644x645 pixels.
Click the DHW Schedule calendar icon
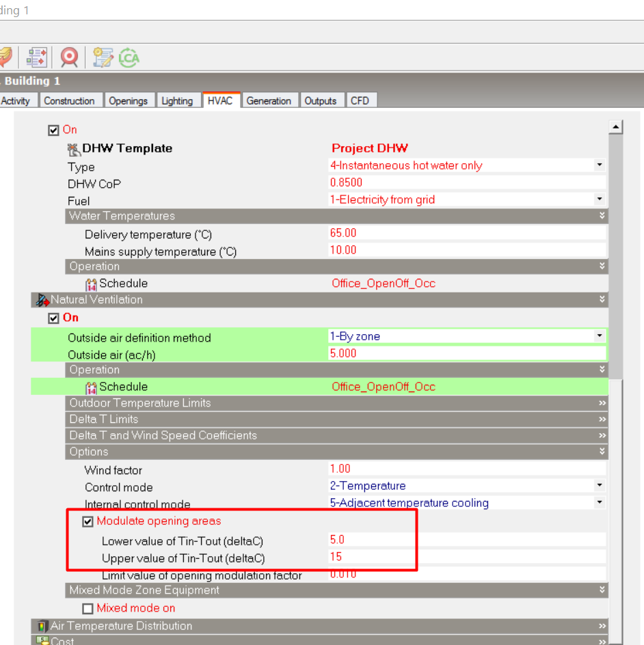pos(91,284)
